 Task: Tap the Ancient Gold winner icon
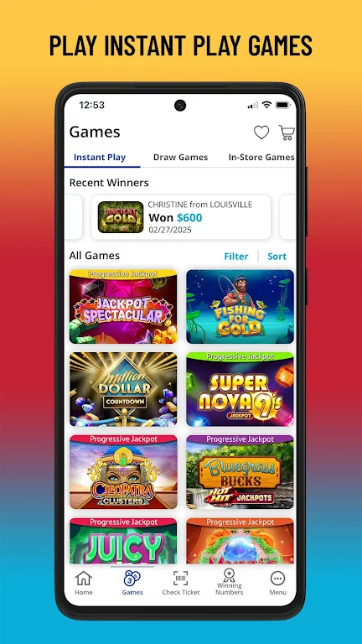[x=121, y=217]
